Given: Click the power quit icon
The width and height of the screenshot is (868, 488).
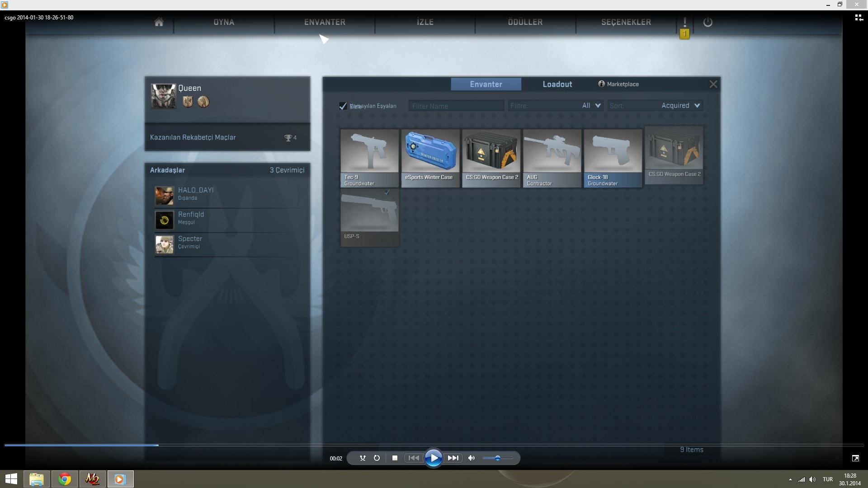Looking at the screenshot, I should (708, 22).
